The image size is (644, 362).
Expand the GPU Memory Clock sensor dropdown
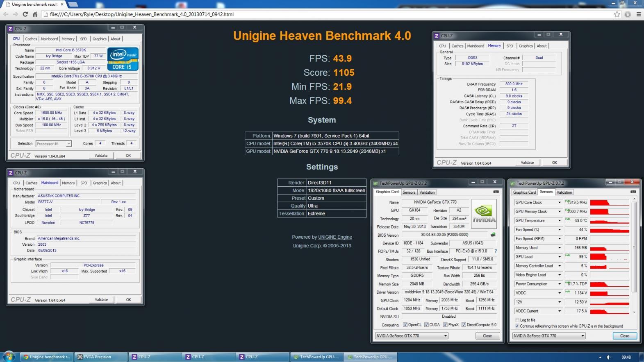[559, 211]
